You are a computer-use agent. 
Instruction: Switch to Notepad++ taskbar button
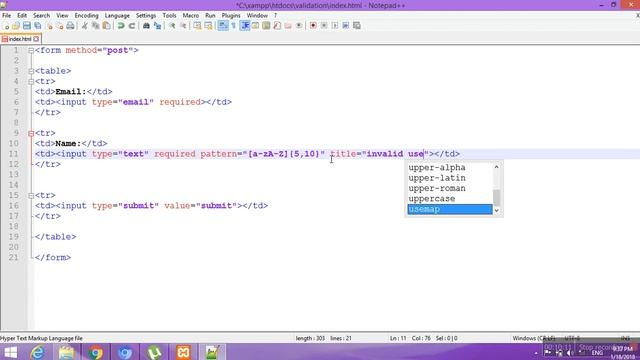tap(212, 352)
